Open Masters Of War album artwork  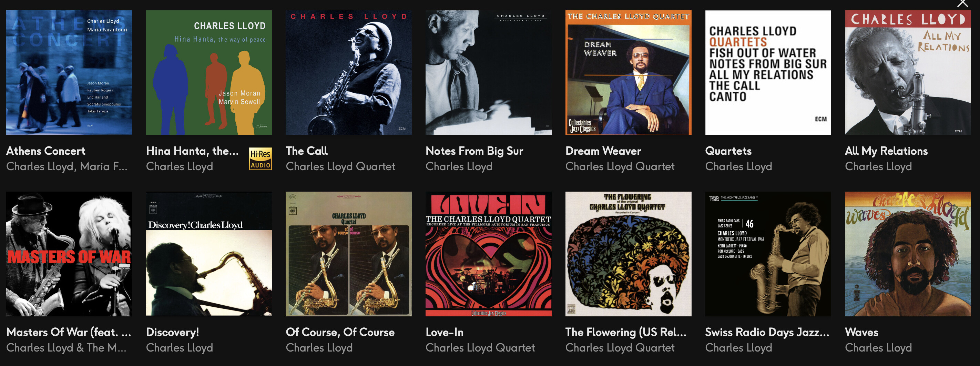pyautogui.click(x=69, y=254)
